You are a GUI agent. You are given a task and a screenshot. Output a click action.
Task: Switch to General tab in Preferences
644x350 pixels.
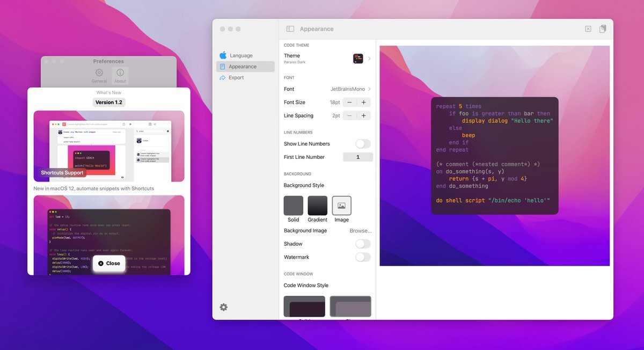click(99, 76)
